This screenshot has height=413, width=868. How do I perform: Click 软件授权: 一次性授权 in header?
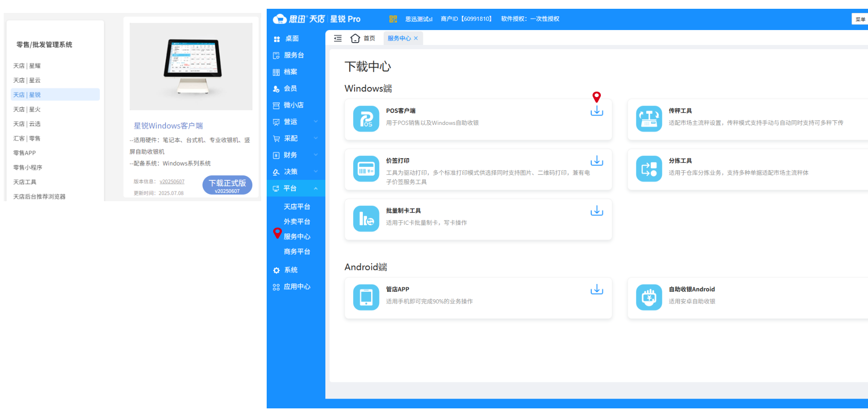click(530, 19)
